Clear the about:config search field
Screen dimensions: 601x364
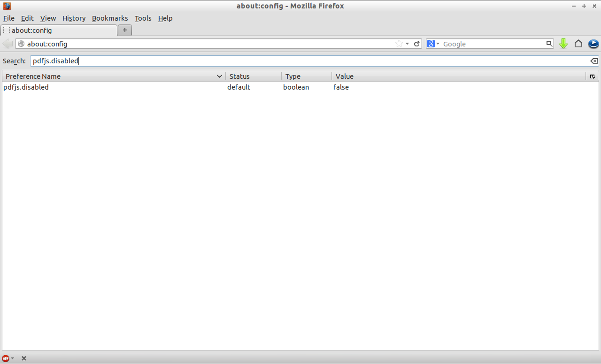[x=594, y=61]
